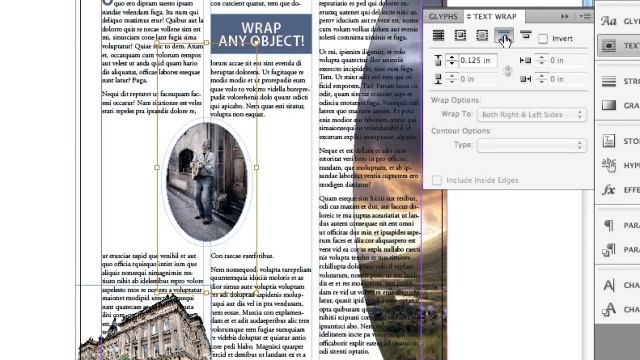Image resolution: width=640 pixels, height=360 pixels.
Task: Click the left offset icon
Action: pos(525,60)
